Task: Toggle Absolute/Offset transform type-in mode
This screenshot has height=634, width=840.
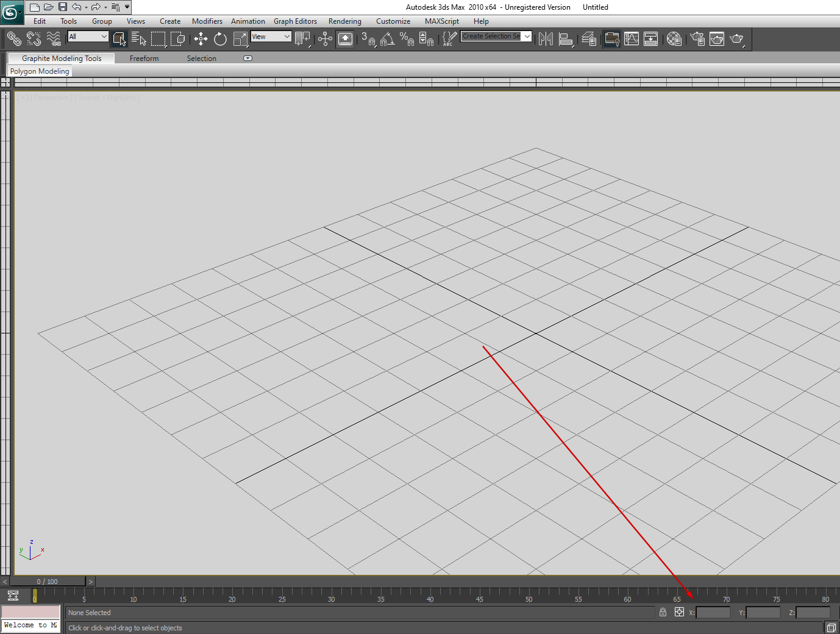Action: pyautogui.click(x=679, y=612)
